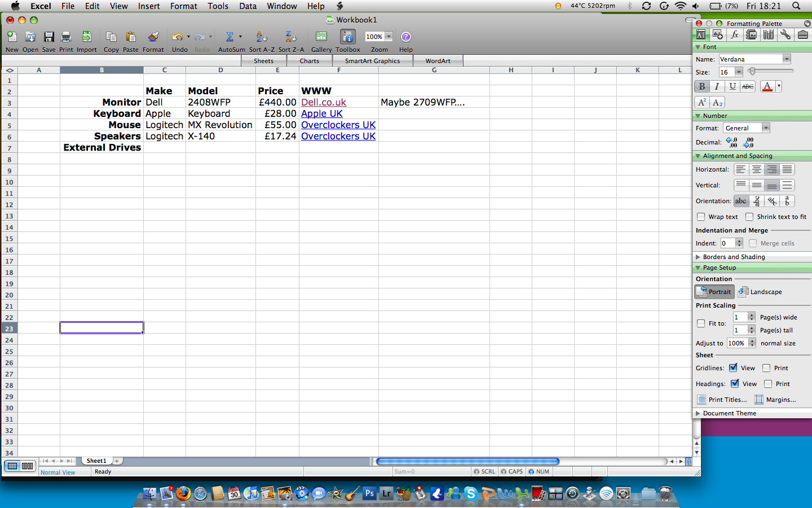Toggle Gridlines Print checkbox
812x508 pixels.
tap(766, 368)
